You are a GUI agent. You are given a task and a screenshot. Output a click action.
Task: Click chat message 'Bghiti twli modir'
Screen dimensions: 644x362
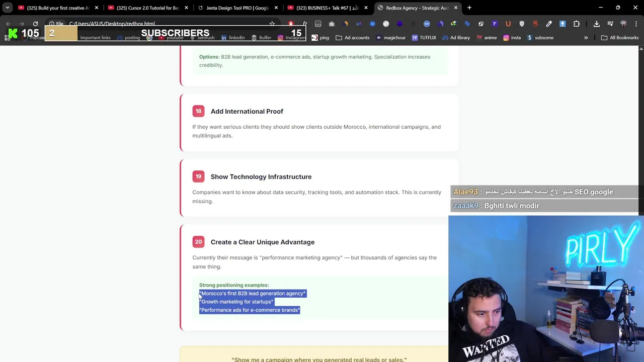point(512,206)
